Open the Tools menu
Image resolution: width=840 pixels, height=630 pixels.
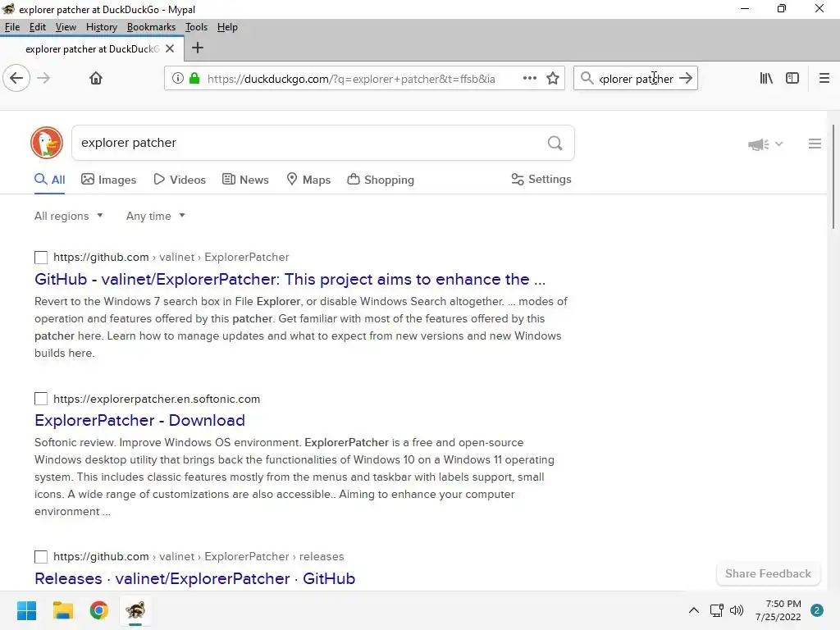click(x=196, y=27)
